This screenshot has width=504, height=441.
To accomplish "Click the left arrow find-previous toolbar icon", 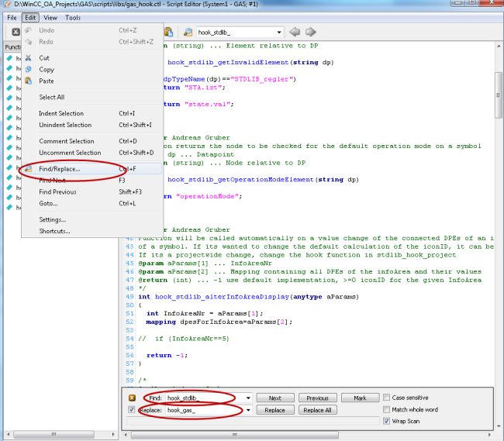I will 295,32.
